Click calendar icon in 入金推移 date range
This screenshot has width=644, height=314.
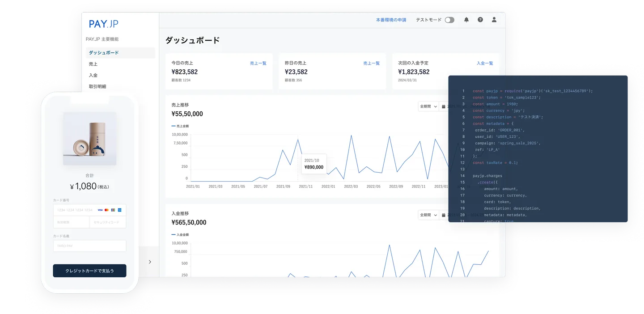pos(444,215)
